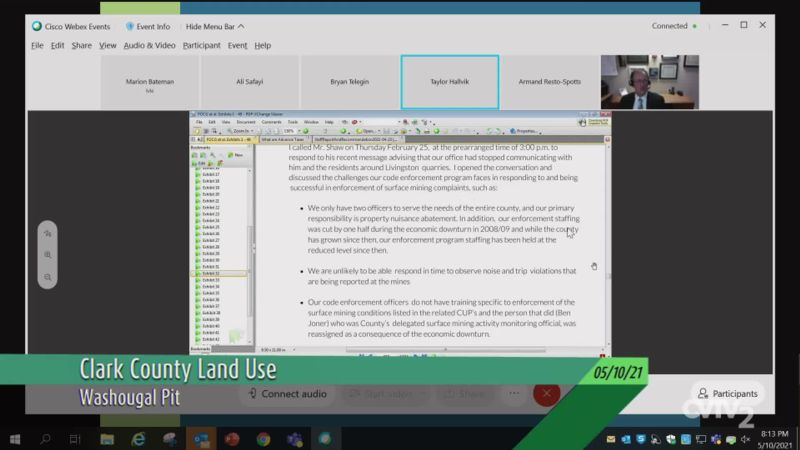This screenshot has height=450, width=800.
Task: Open the Webex View menu
Action: [108, 45]
